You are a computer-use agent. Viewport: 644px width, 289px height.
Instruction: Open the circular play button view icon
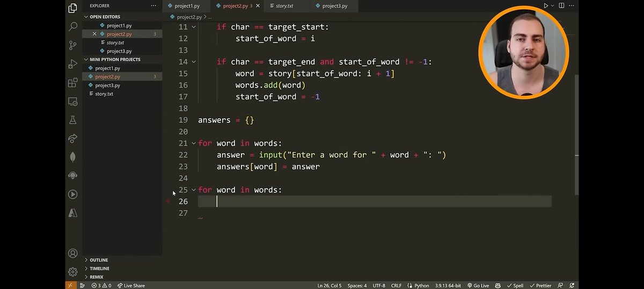(x=73, y=194)
